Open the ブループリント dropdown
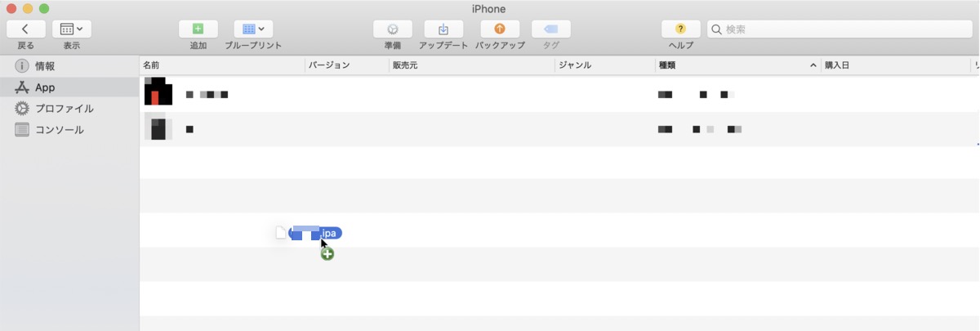The width and height of the screenshot is (980, 331). click(x=253, y=29)
